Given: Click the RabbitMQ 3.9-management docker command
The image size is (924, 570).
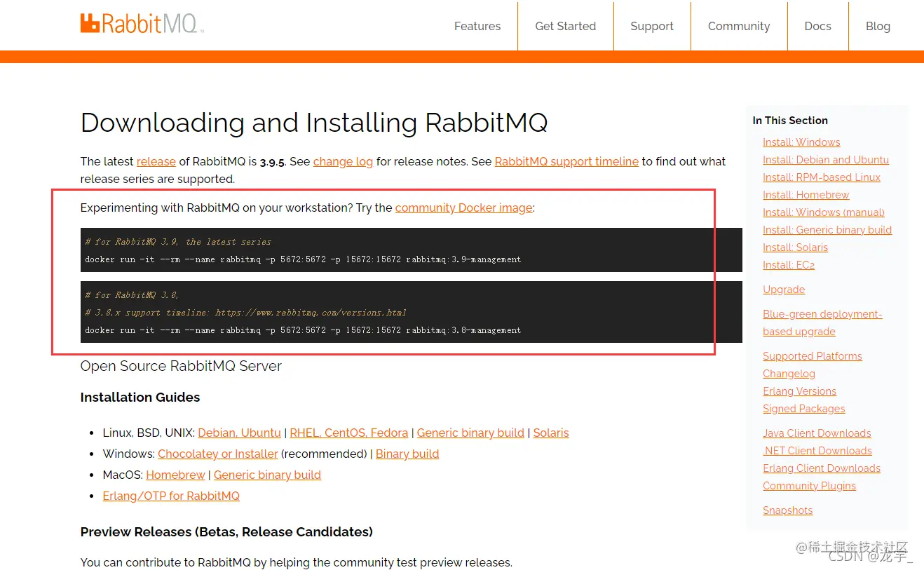Looking at the screenshot, I should click(x=303, y=259).
